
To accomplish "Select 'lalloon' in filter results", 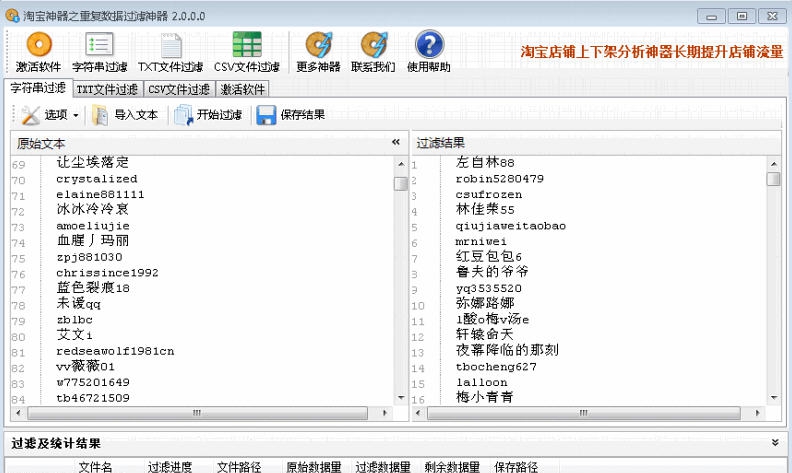I will pyautogui.click(x=481, y=383).
